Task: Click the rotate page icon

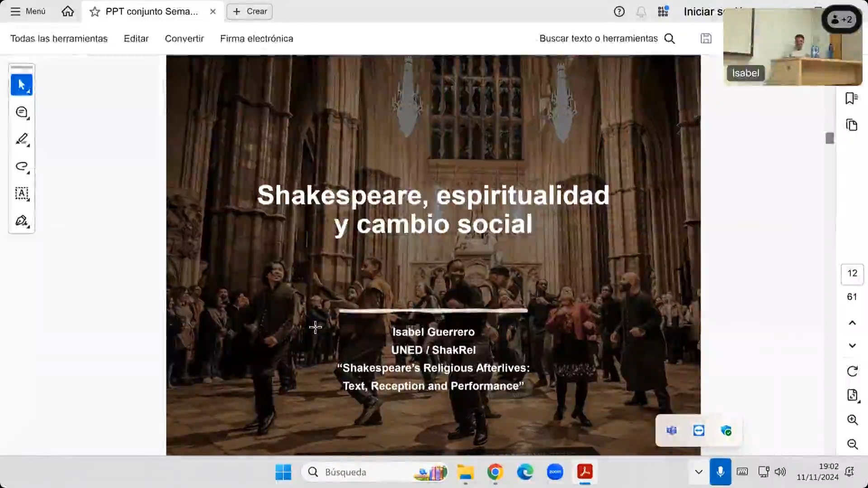Action: (x=852, y=371)
